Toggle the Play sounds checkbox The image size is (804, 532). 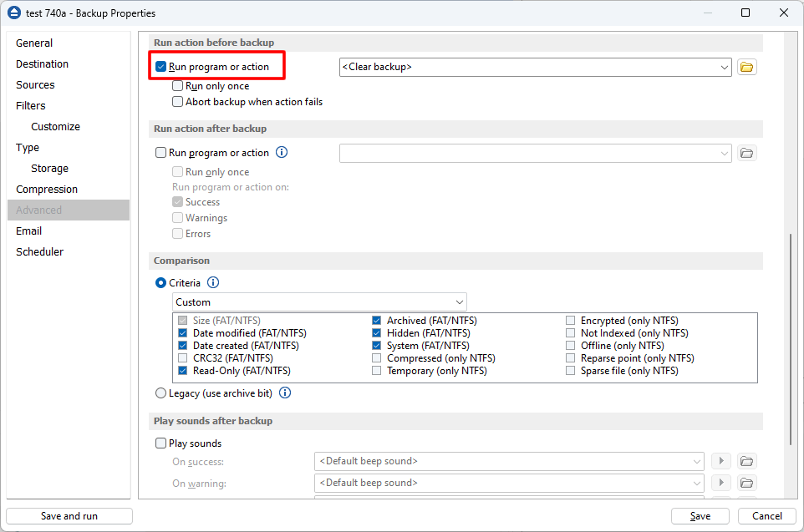click(161, 443)
